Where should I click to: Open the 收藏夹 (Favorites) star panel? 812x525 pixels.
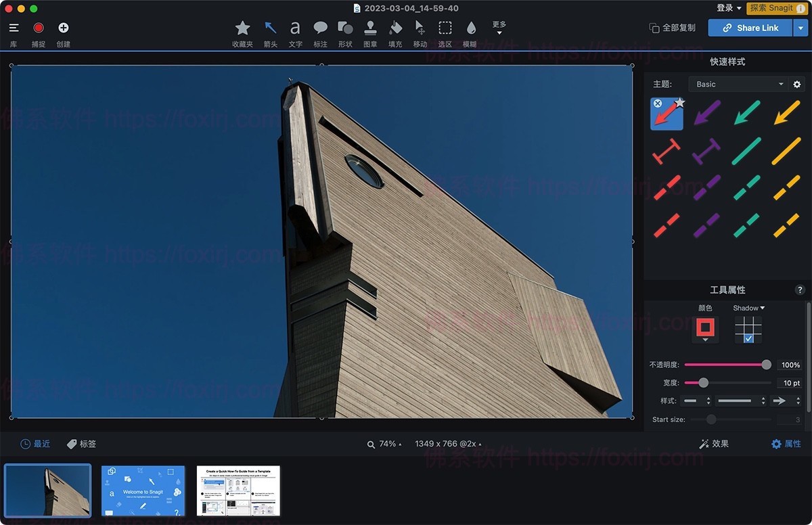[242, 28]
